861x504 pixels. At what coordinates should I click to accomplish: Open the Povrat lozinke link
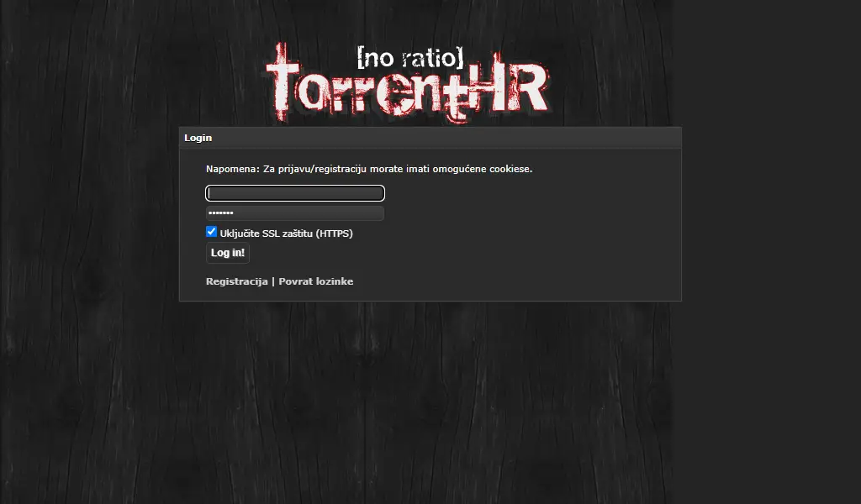pyautogui.click(x=316, y=281)
